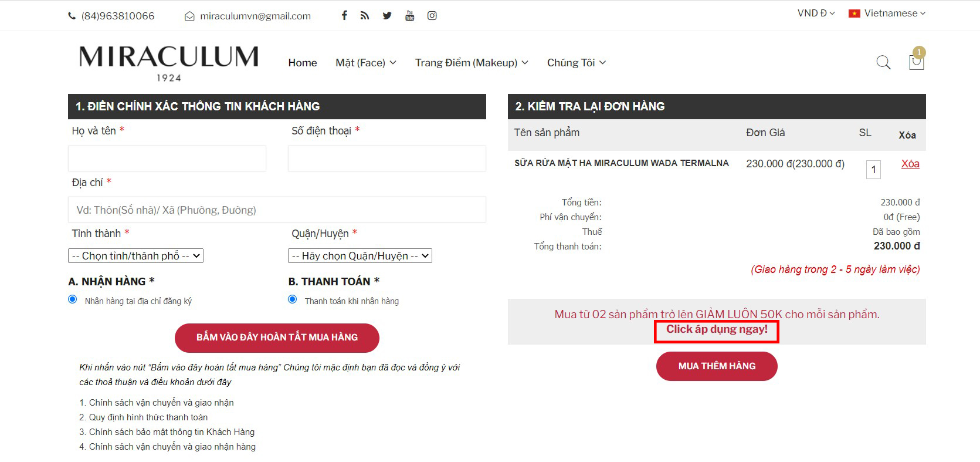The image size is (980, 462).
Task: Select "Thanh toán khi nhận hàng" radio
Action: (293, 299)
